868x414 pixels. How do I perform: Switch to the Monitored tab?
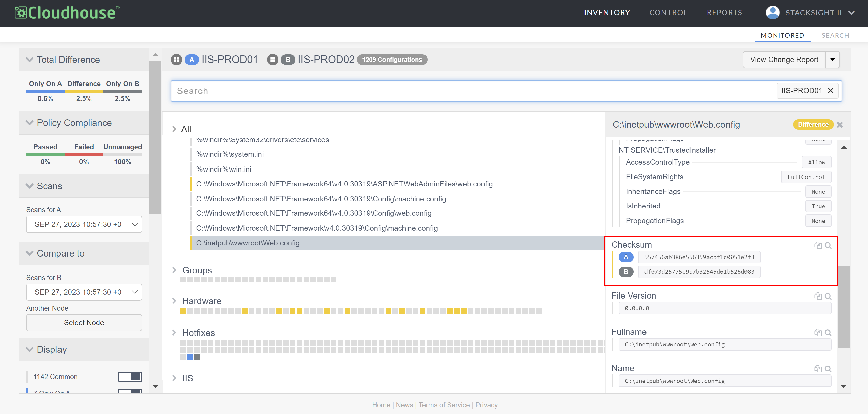click(782, 35)
